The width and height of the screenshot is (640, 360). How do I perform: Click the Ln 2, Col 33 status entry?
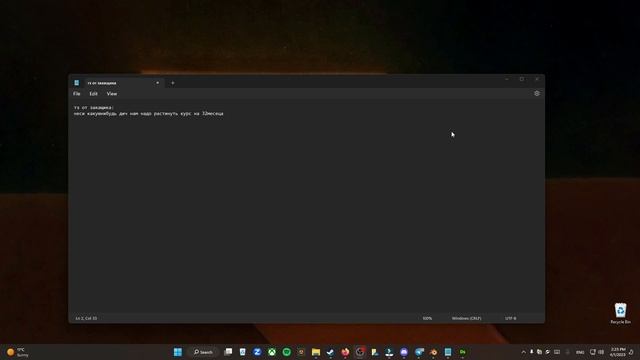point(86,318)
